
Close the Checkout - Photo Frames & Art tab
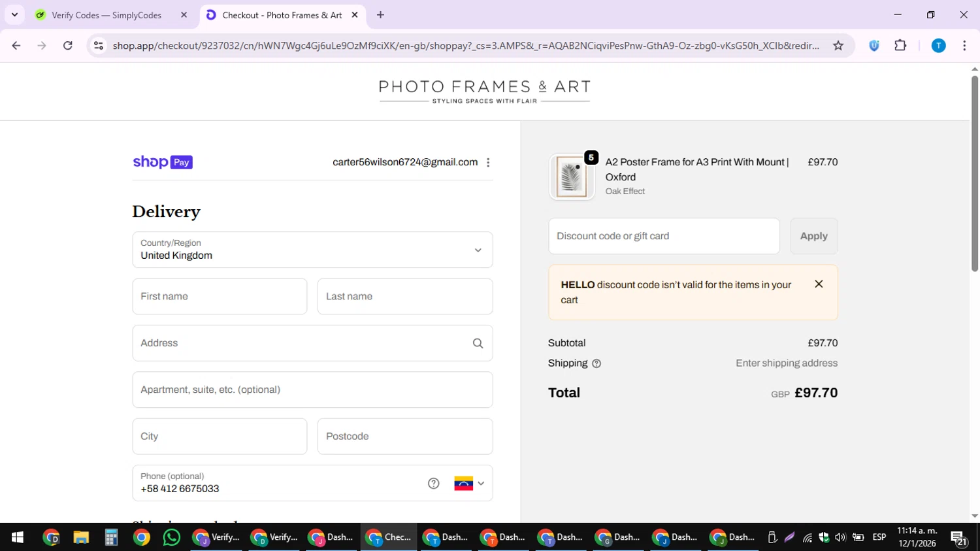pos(355,15)
